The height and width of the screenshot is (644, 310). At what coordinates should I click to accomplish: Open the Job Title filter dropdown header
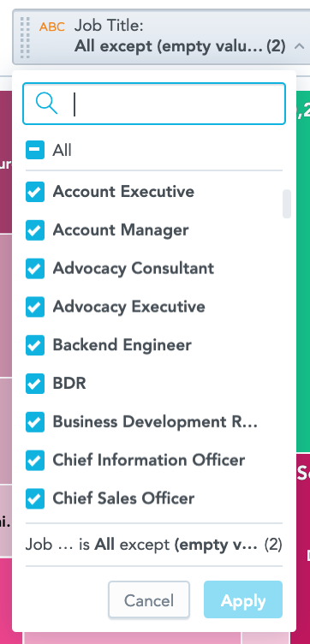pos(161,37)
